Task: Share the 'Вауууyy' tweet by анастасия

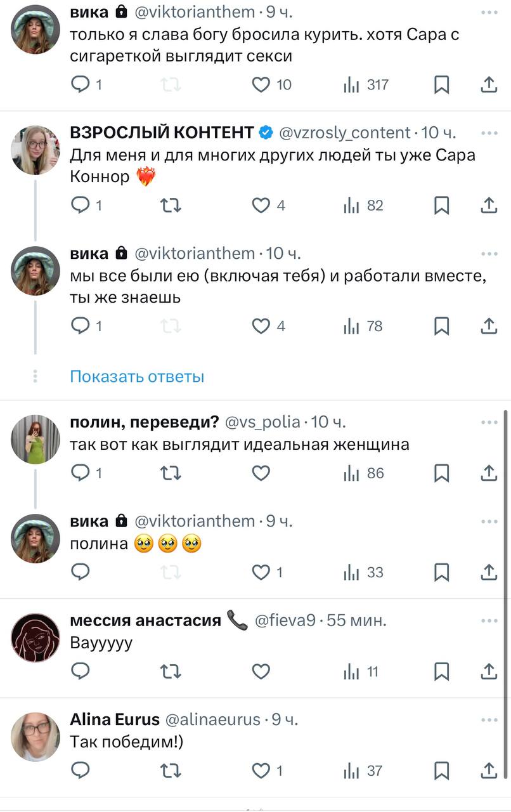Action: [488, 671]
